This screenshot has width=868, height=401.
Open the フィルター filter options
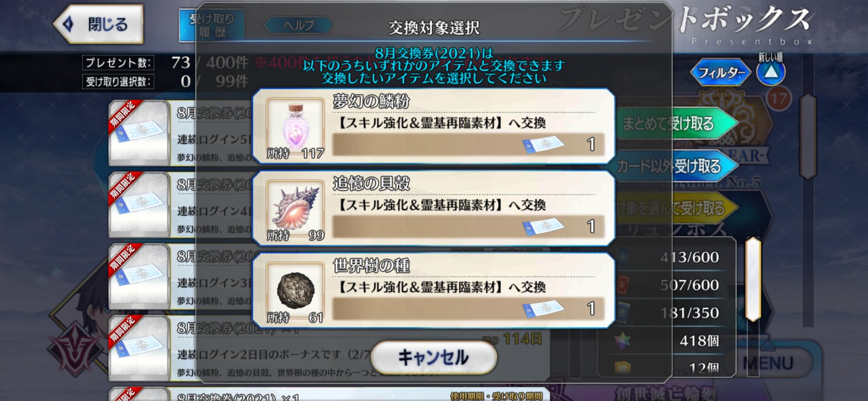[x=720, y=72]
